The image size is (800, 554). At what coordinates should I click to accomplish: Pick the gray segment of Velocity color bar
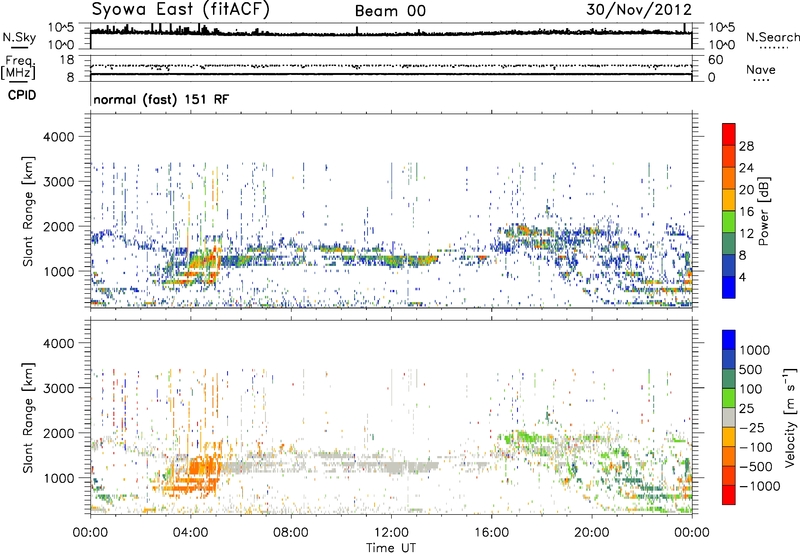pyautogui.click(x=729, y=418)
